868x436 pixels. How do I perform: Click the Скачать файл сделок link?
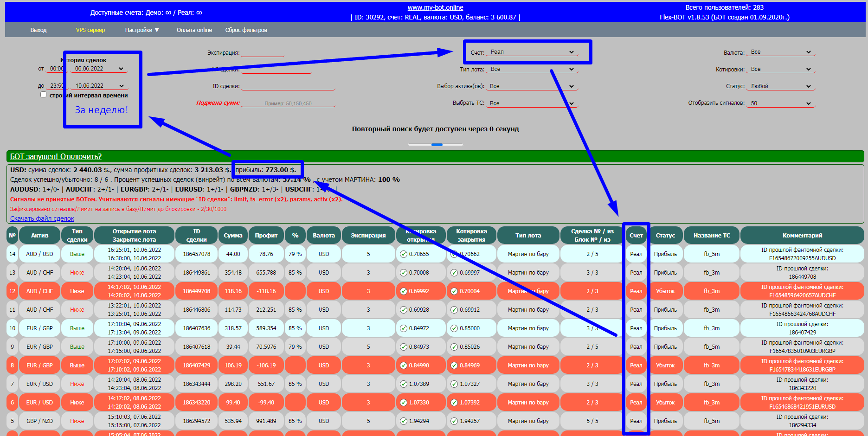coord(42,218)
